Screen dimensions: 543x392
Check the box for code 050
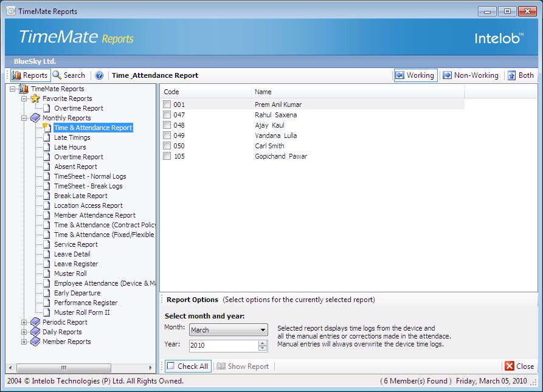[x=167, y=146]
